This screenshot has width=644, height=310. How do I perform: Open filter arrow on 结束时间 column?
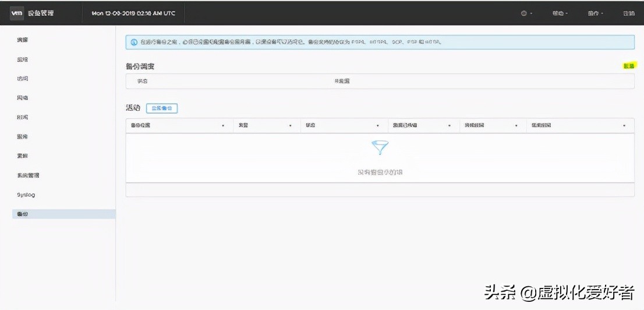[624, 126]
